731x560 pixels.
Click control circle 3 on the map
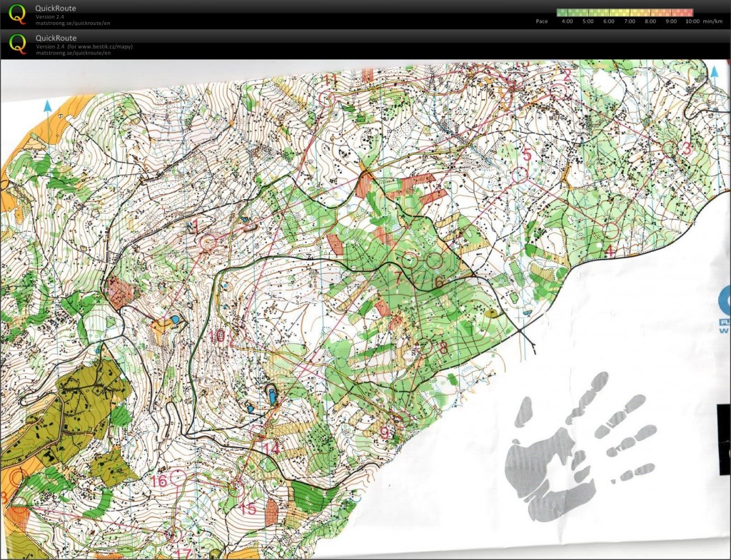(x=670, y=148)
